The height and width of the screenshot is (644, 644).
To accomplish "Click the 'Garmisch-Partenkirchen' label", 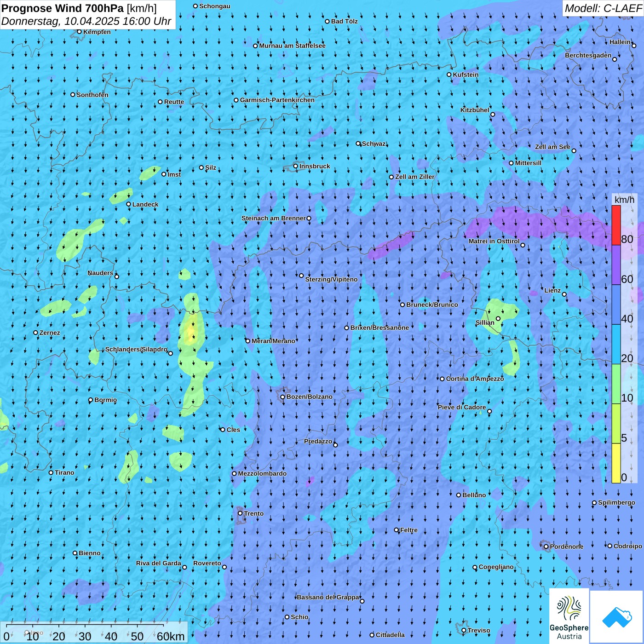I will 277,100.
